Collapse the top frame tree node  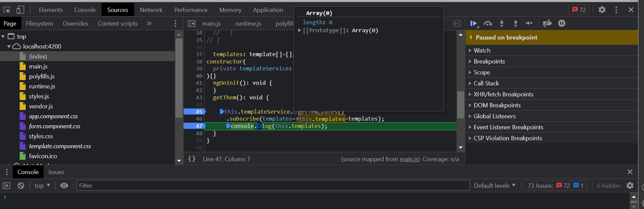tap(3, 37)
